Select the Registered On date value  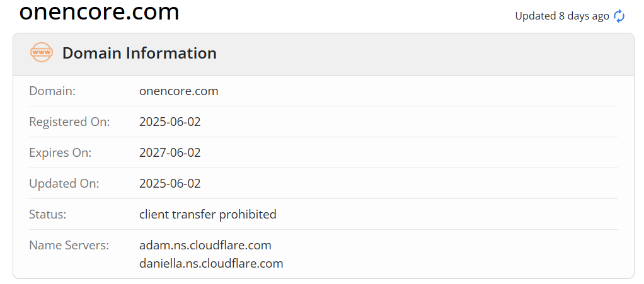(170, 122)
